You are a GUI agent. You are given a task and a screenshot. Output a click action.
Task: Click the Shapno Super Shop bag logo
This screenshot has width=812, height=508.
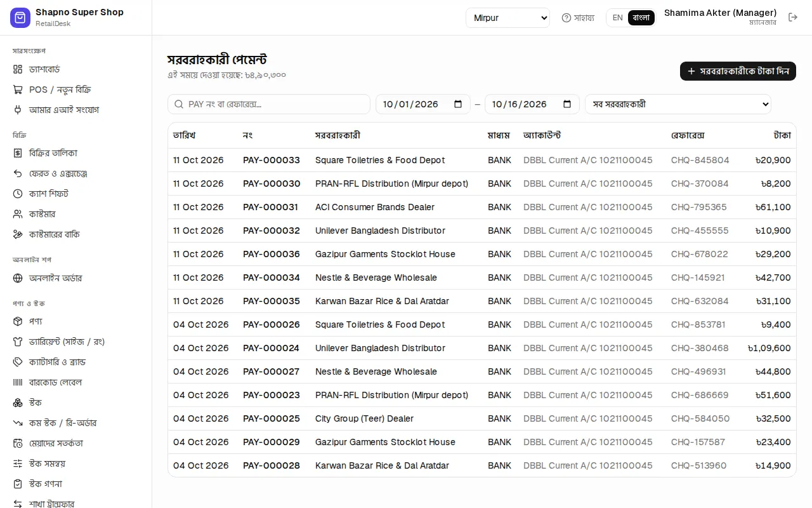pos(20,18)
